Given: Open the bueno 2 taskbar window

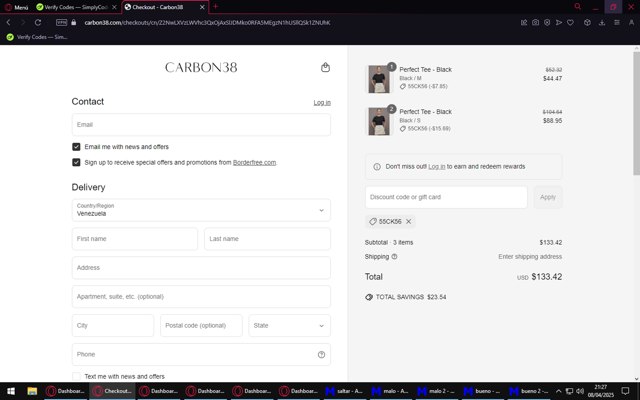Looking at the screenshot, I should click(530, 391).
